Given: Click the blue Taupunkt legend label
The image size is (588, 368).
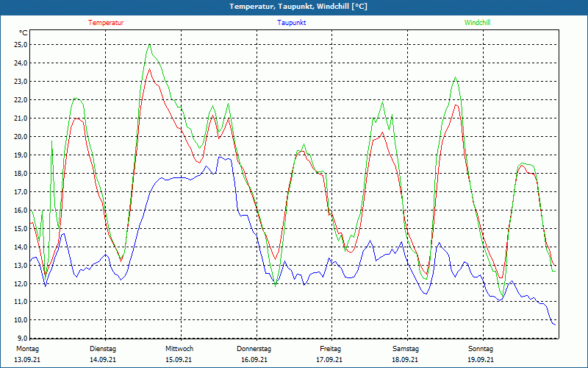Looking at the screenshot, I should click(292, 23).
